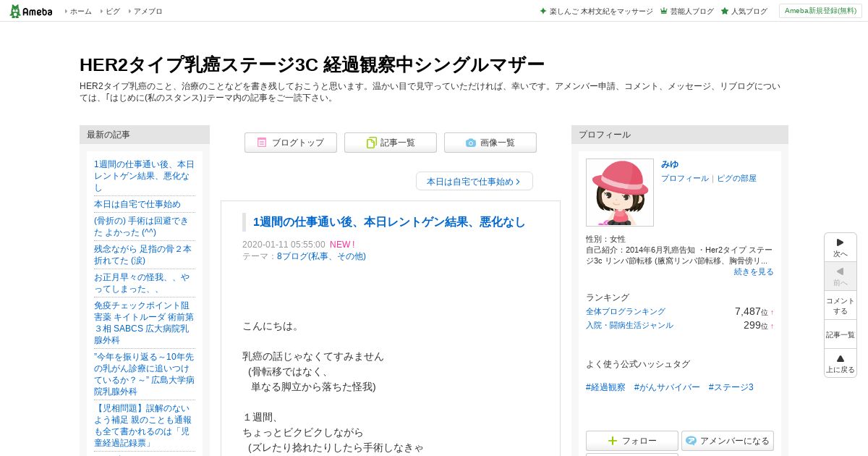
Task: Open sidebar article お正月早々の怪我
Action: pyautogui.click(x=142, y=283)
